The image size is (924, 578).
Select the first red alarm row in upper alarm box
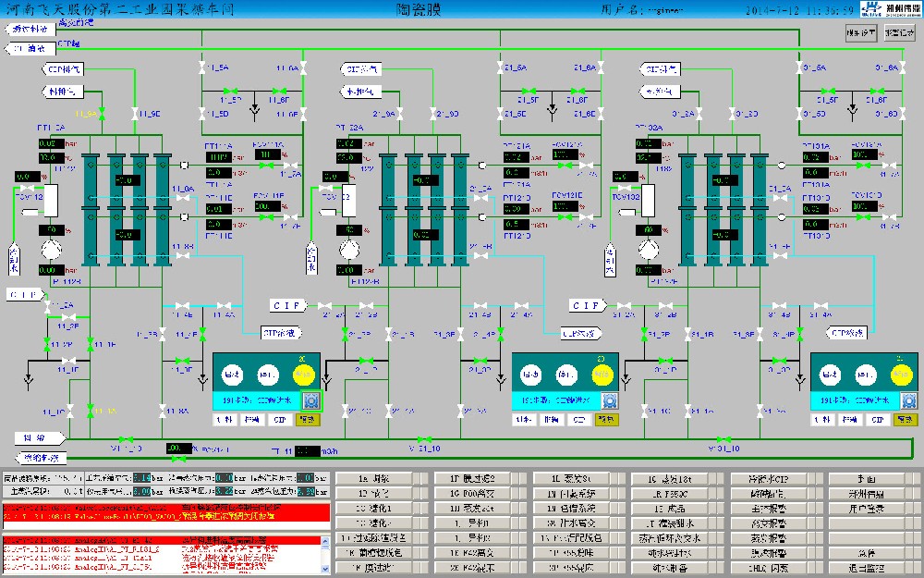coord(166,508)
